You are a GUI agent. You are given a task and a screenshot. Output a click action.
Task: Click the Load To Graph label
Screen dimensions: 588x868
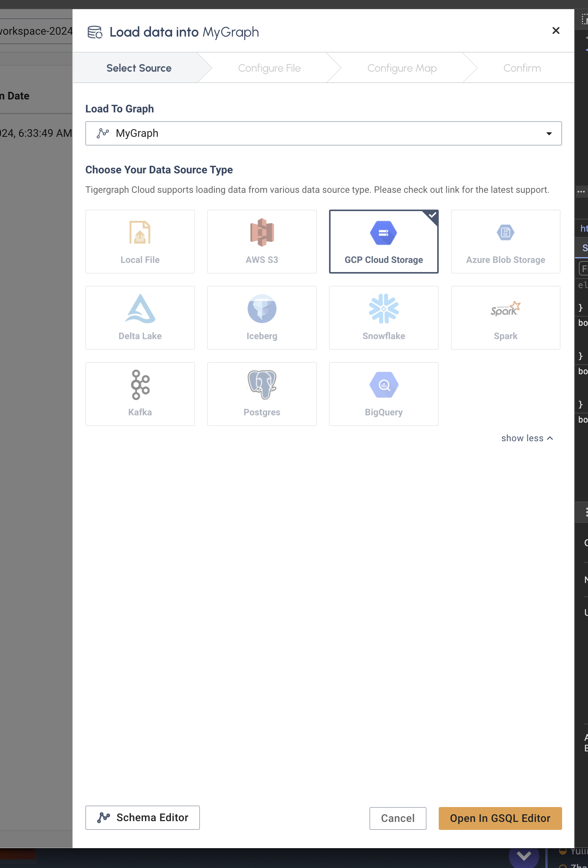tap(120, 109)
